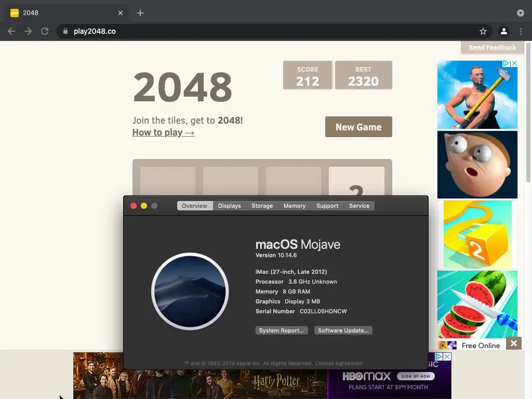Reload the play2048.co page
This screenshot has width=532, height=399.
(x=45, y=31)
